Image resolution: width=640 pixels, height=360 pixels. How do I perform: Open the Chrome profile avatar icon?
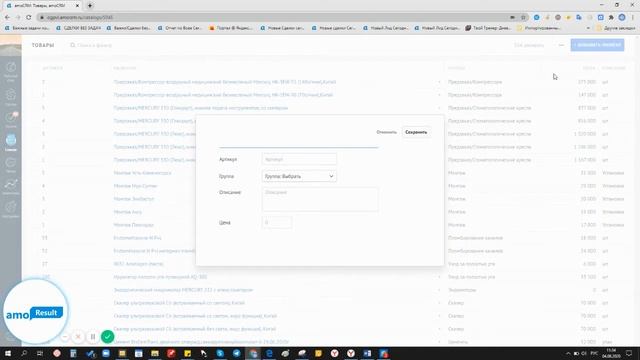tap(622, 18)
